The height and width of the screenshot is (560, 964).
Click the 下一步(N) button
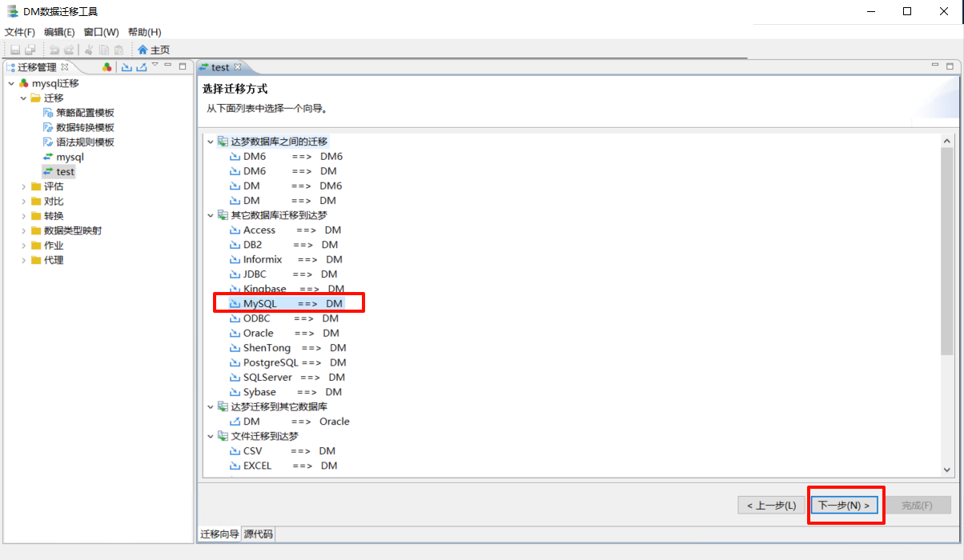[844, 506]
